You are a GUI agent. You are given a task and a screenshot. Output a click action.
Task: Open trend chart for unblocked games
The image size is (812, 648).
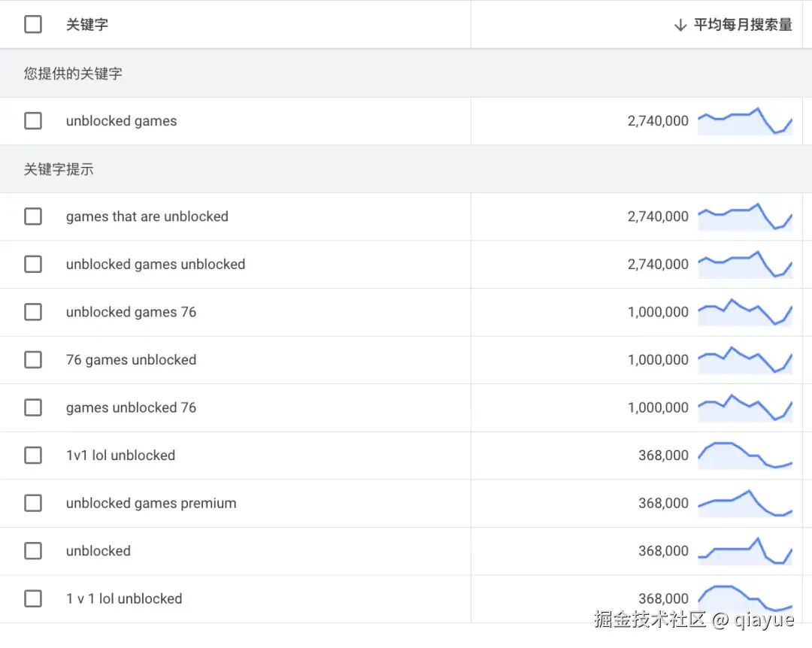(744, 121)
